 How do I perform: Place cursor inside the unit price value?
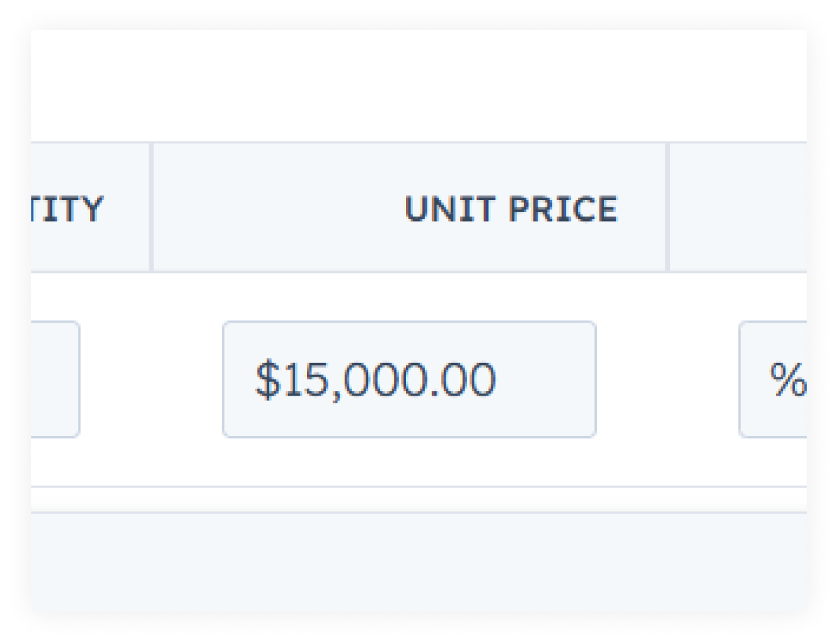(x=409, y=378)
